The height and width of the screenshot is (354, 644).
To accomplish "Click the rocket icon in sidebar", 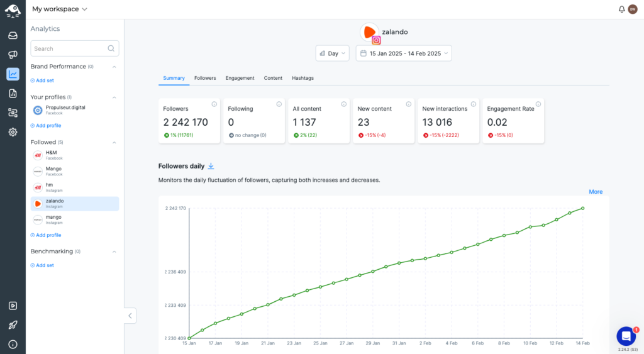I will tap(13, 325).
